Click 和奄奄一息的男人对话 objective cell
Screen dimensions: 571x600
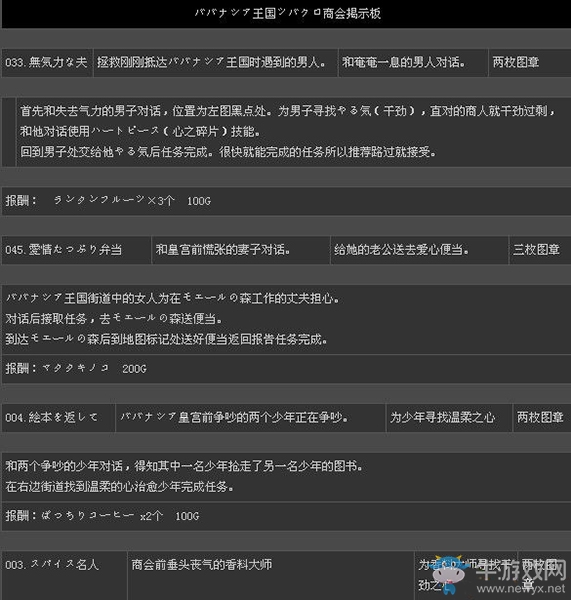coord(413,63)
